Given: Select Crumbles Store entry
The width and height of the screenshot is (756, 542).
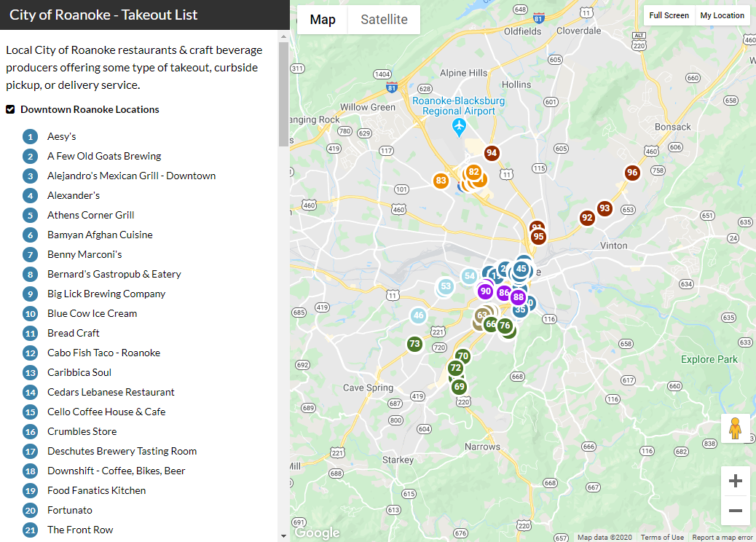Looking at the screenshot, I should (82, 431).
